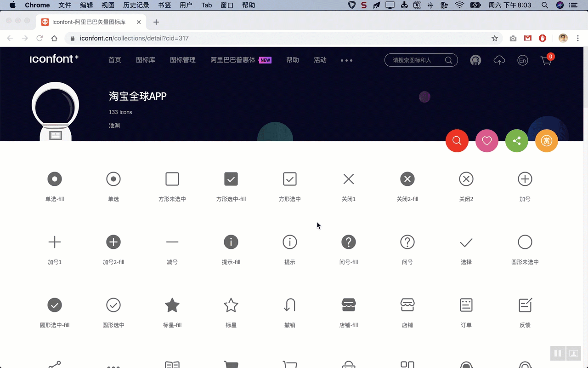588x368 pixels.
Task: Reload the page in Chrome
Action: click(x=40, y=38)
